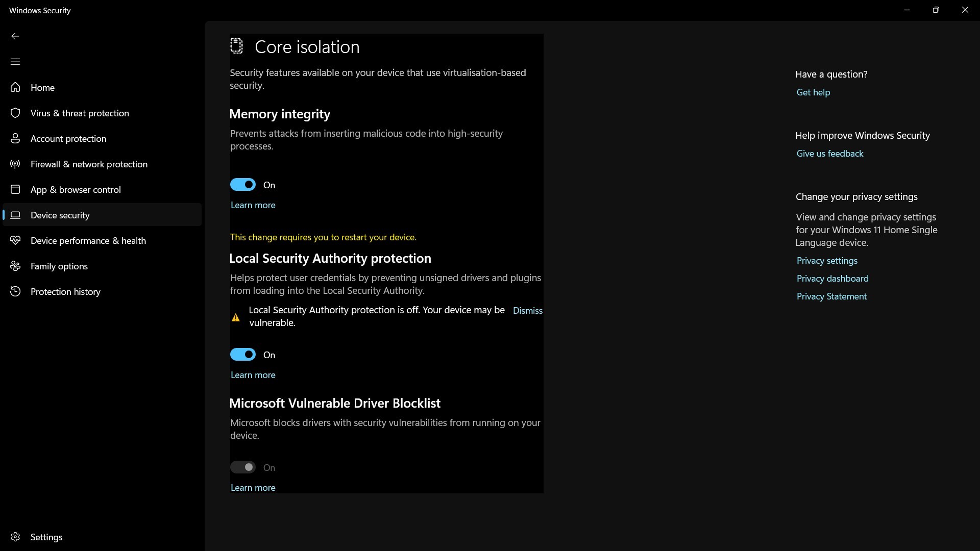Screen dimensions: 980x551
Task: Click the Get help link
Action: 813,92
